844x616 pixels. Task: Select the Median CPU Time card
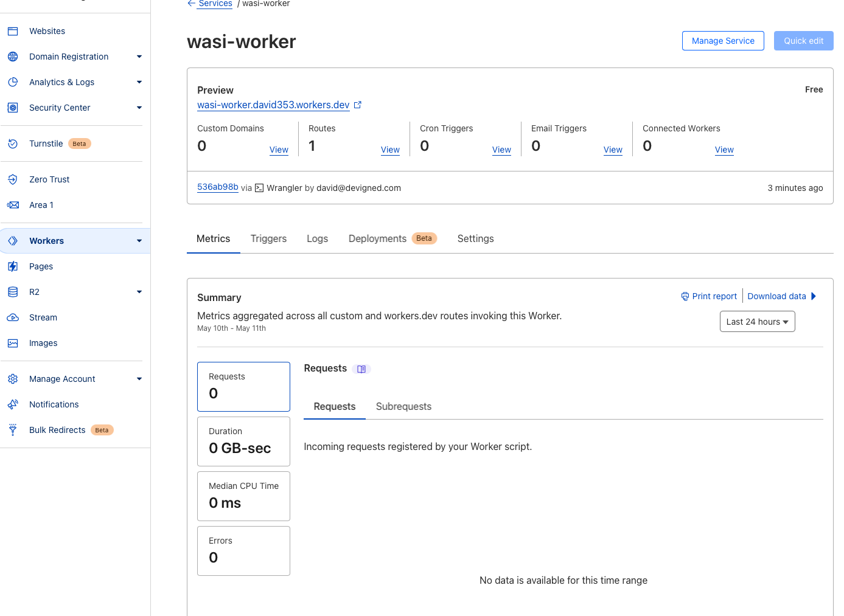click(243, 496)
